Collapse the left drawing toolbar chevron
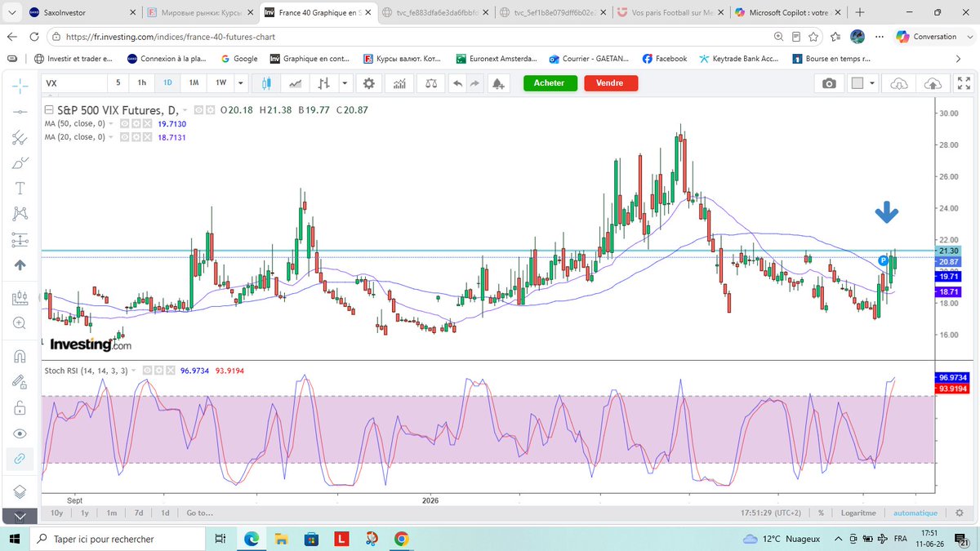Screen dimensions: 980x551 tap(20, 516)
